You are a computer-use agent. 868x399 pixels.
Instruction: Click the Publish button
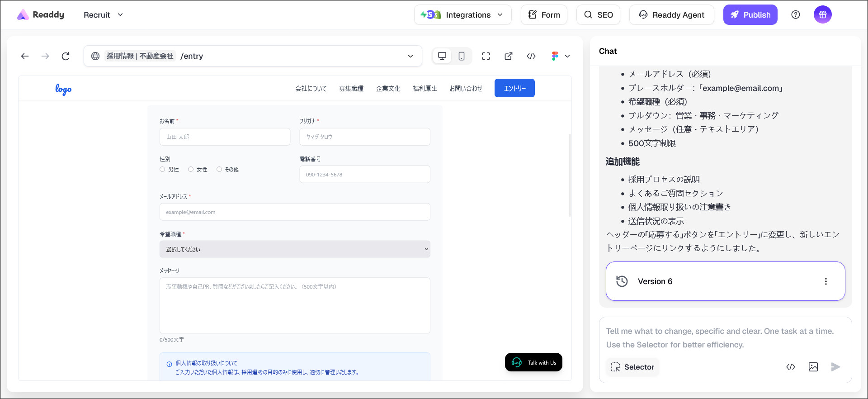click(750, 15)
